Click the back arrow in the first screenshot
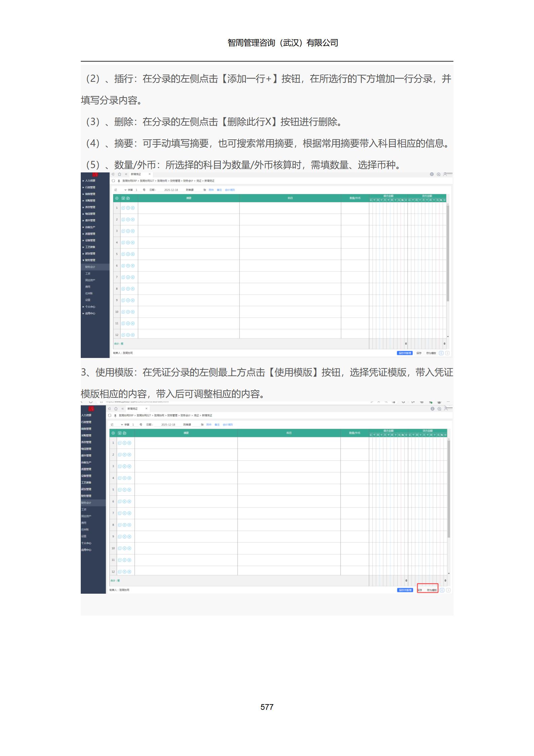The width and height of the screenshot is (534, 756). coord(113,174)
